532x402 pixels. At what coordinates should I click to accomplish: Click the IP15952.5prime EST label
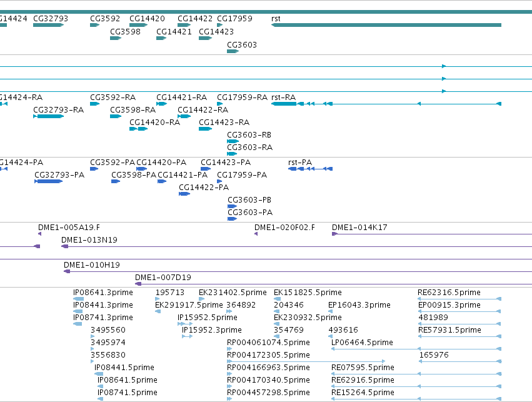click(208, 318)
